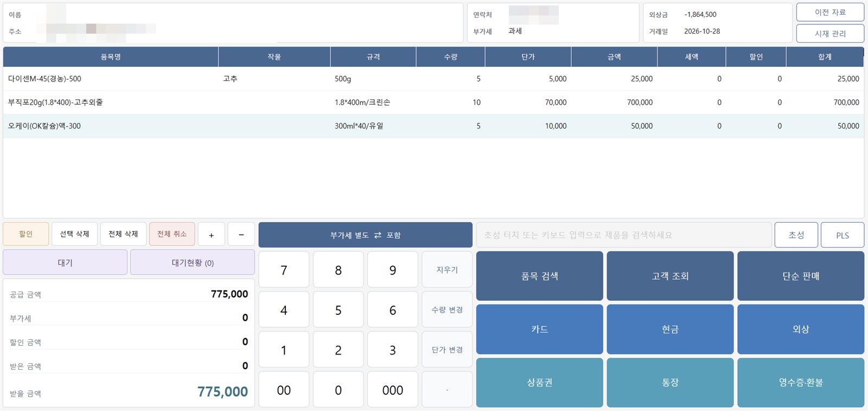868x411 pixels.
Task: Click the plus quantity button
Action: [212, 235]
